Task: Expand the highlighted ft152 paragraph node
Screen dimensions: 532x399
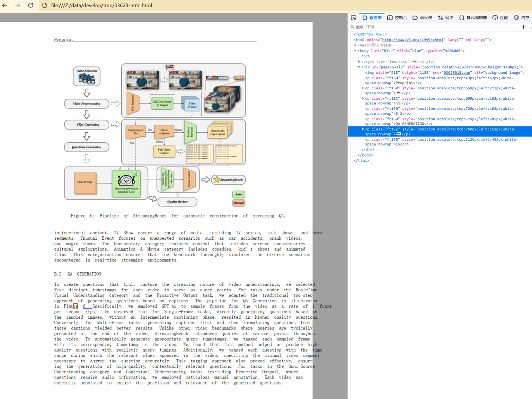Action: 363,129
